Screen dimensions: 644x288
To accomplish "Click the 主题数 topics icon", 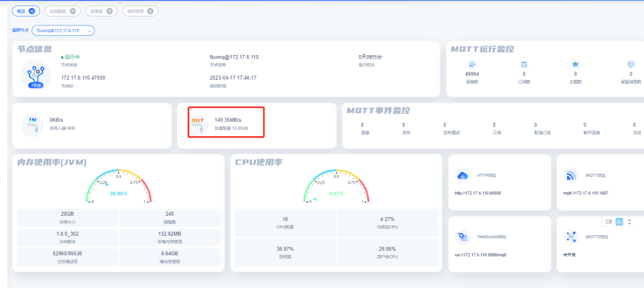I will point(576,64).
